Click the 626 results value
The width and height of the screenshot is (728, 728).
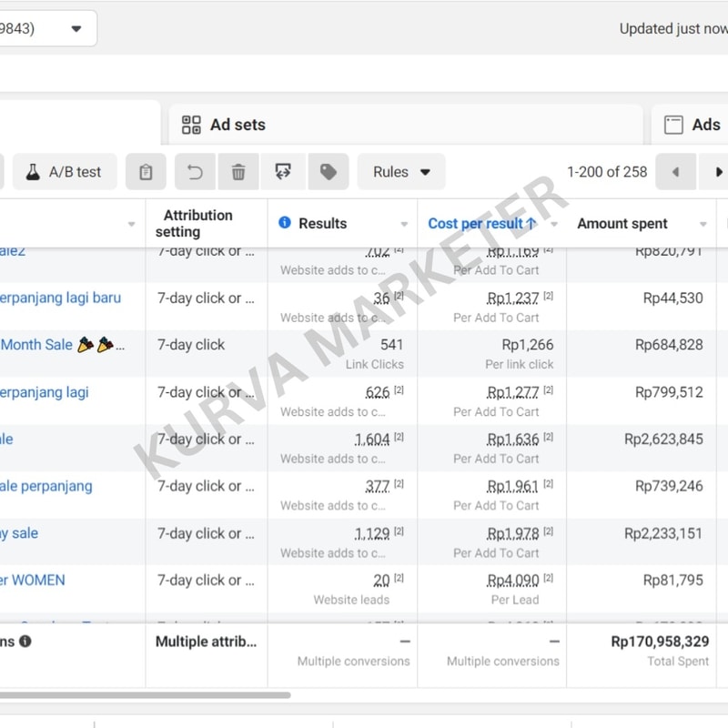click(378, 393)
